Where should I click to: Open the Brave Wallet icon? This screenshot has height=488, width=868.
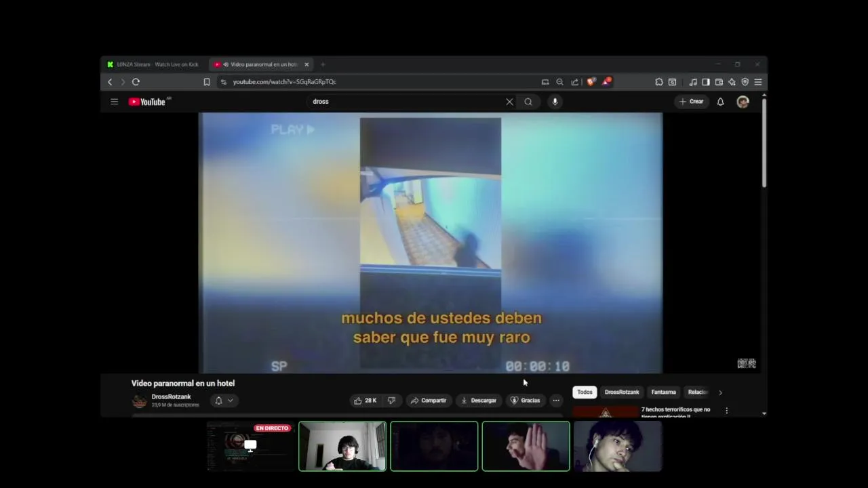click(x=719, y=82)
